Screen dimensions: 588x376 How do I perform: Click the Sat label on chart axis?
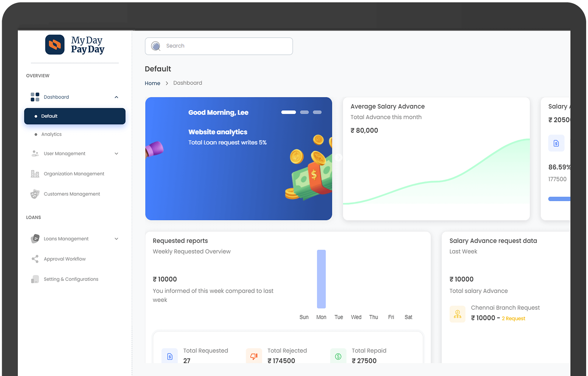[x=408, y=317]
